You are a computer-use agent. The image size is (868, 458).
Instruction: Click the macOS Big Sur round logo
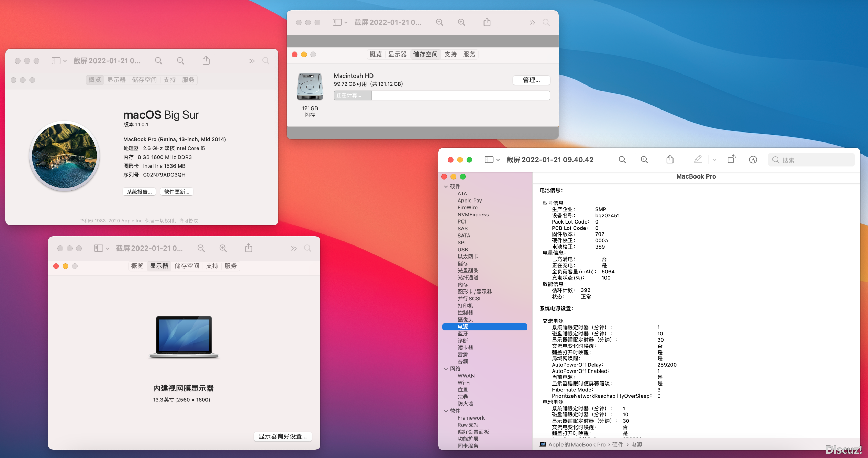[65, 156]
